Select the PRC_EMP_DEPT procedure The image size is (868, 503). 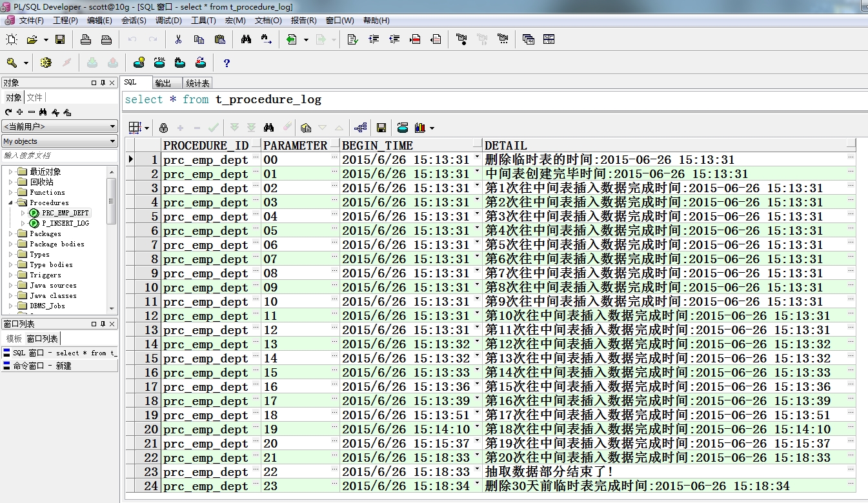65,213
